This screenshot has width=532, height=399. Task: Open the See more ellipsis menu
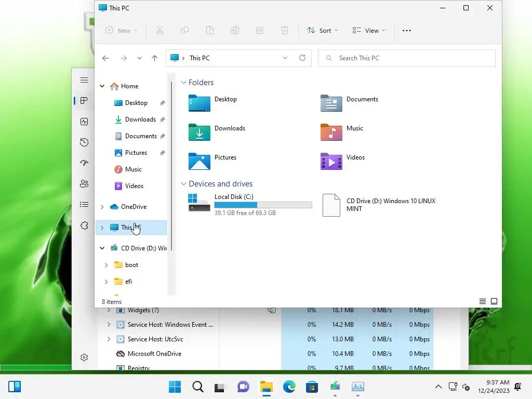pyautogui.click(x=406, y=31)
